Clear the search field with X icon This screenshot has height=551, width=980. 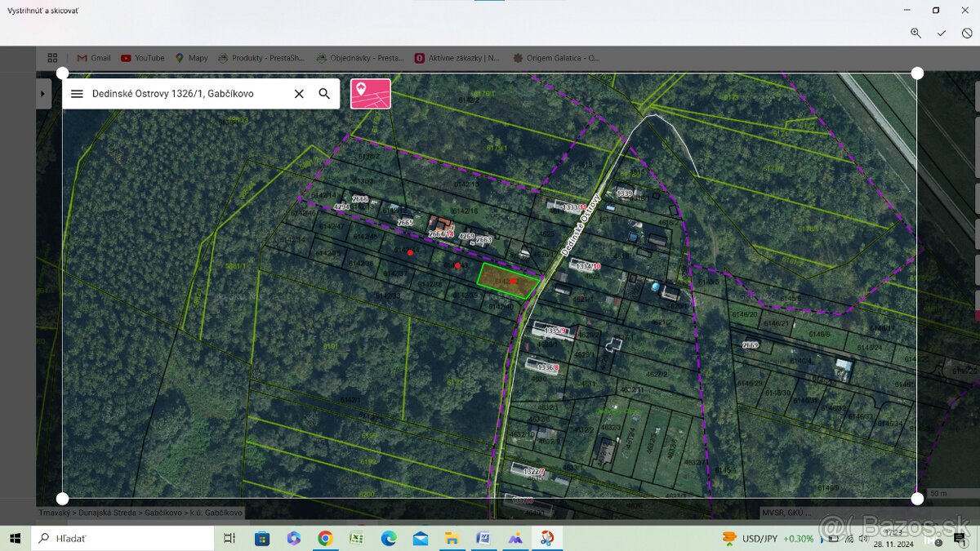(299, 94)
